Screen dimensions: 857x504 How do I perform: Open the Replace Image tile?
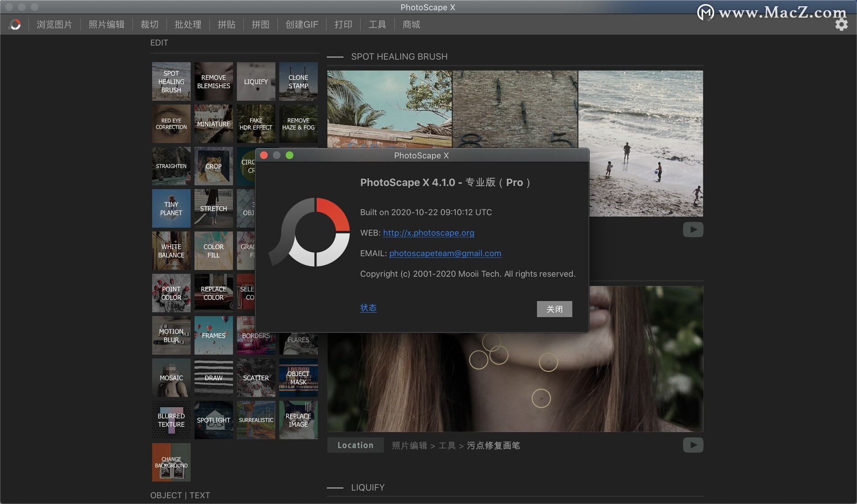(298, 420)
